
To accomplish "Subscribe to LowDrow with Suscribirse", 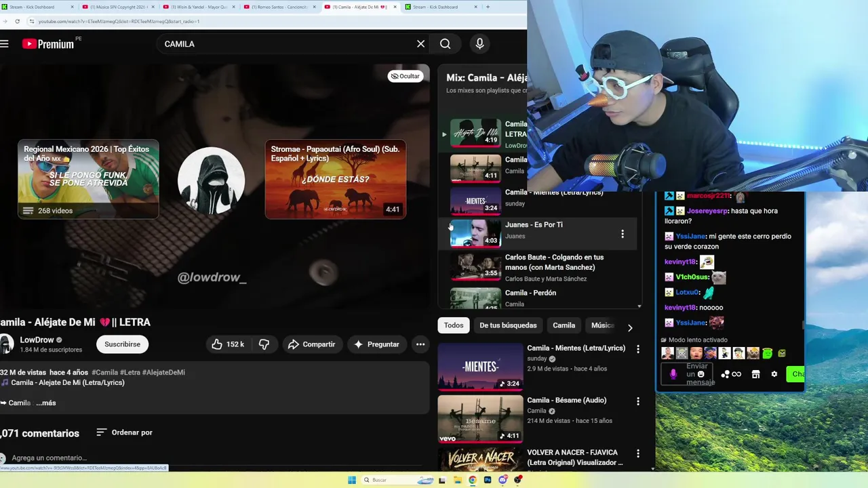I will coord(122,344).
